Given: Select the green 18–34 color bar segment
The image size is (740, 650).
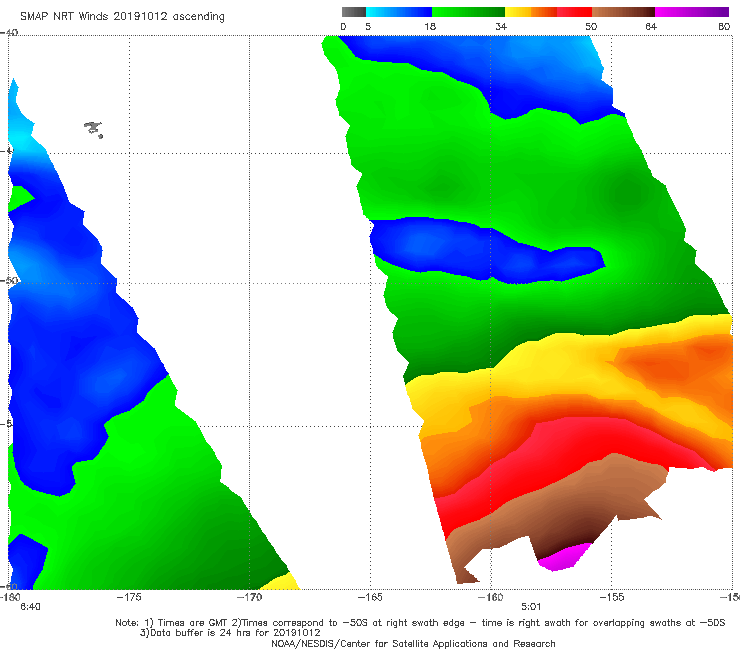Looking at the screenshot, I should click(468, 12).
